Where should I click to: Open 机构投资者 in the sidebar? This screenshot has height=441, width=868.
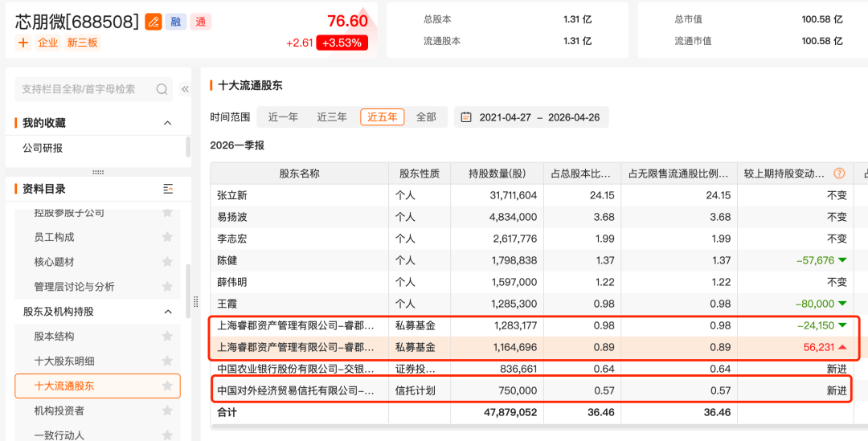click(59, 410)
